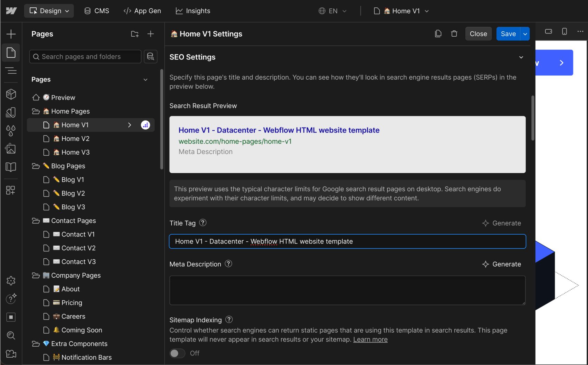This screenshot has width=588, height=365.
Task: Click the Learn more link about sitemap indexing
Action: (370, 339)
